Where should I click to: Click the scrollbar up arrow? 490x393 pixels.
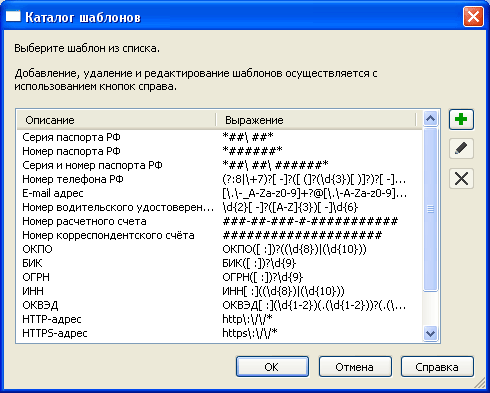click(430, 119)
